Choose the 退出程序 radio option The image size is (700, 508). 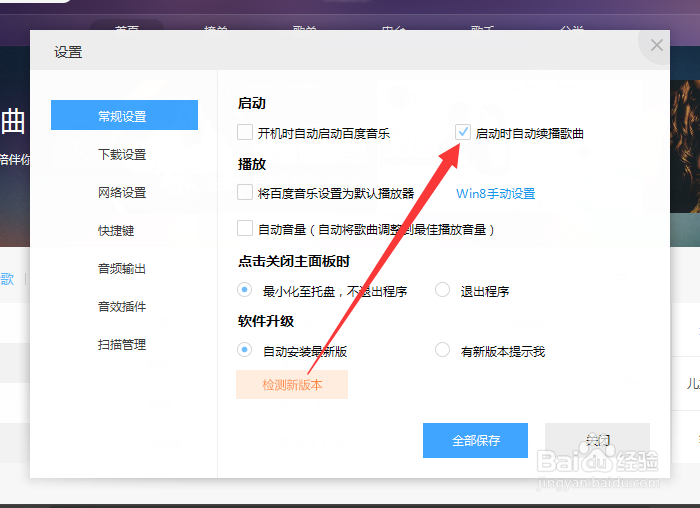tap(442, 290)
